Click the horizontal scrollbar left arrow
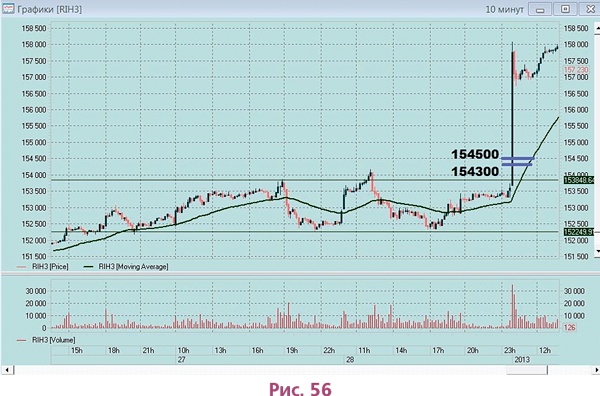Viewport: 600px width, 396px height. [8, 370]
